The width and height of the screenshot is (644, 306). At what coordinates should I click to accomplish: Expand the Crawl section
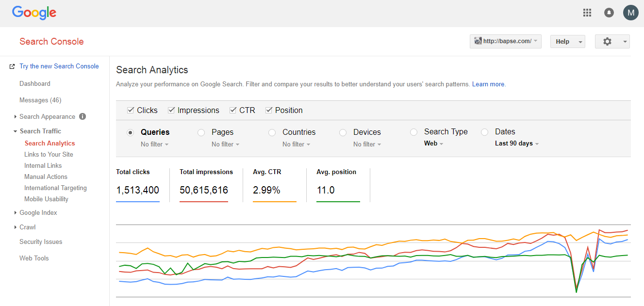pyautogui.click(x=15, y=227)
